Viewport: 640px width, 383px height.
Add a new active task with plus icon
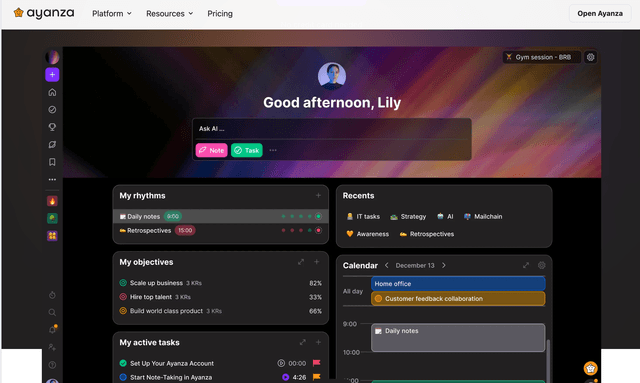click(x=318, y=343)
